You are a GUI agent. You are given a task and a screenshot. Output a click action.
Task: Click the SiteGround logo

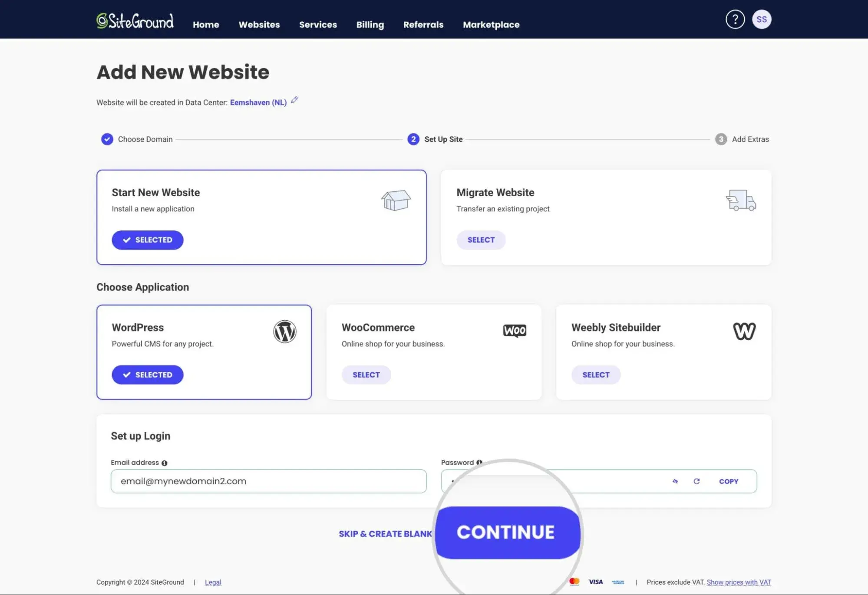click(x=135, y=21)
